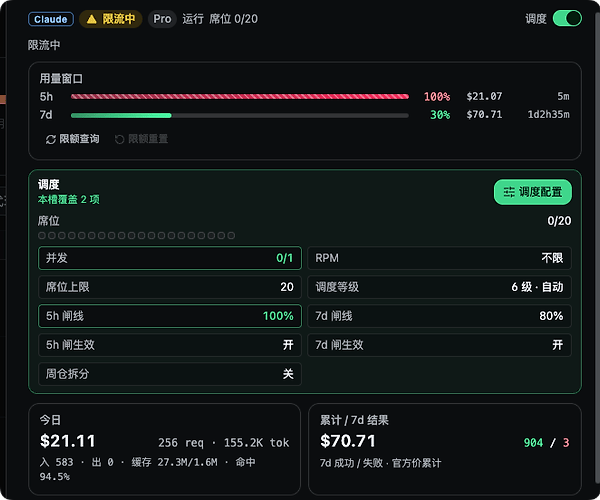600x500 pixels.
Task: Click the Pro plan badge
Action: (162, 19)
